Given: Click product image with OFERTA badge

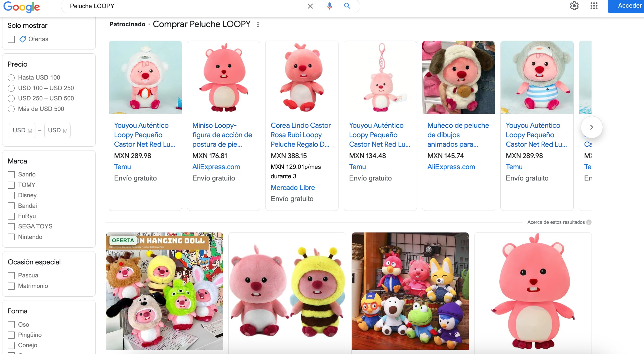Looking at the screenshot, I should (x=164, y=291).
